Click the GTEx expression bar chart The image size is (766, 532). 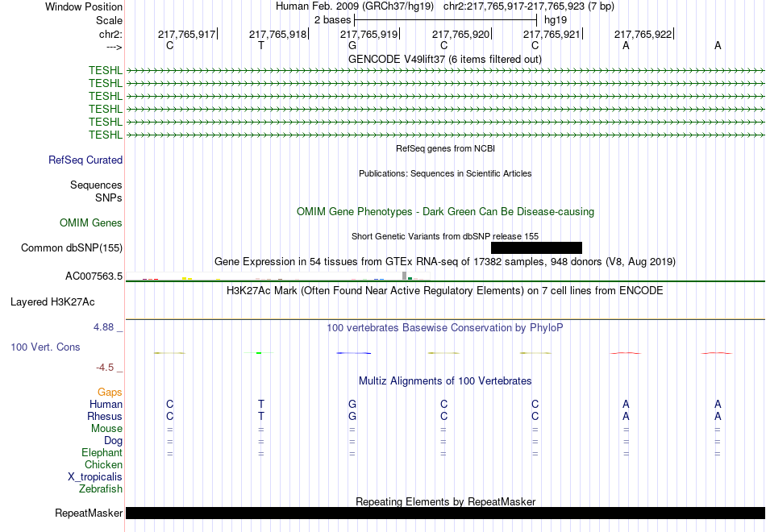click(x=278, y=276)
